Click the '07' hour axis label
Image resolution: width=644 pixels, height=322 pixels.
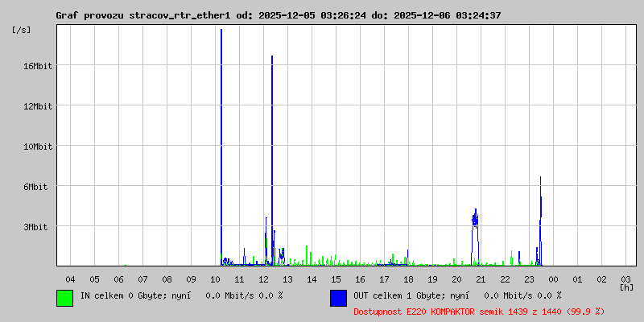tap(142, 279)
